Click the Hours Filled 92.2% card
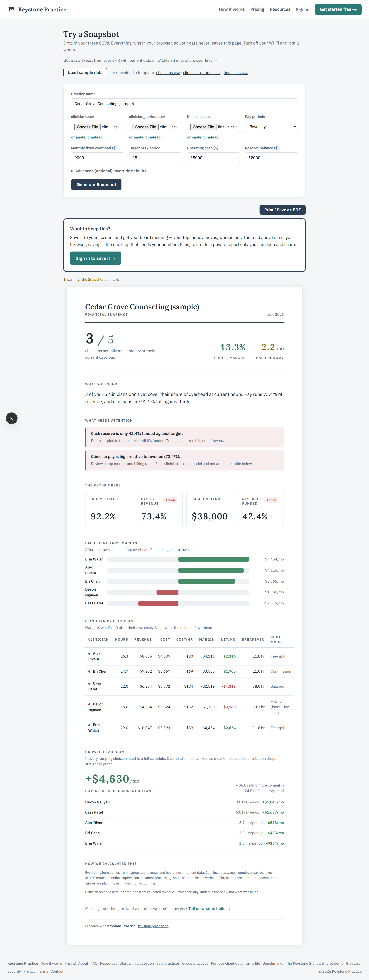 pos(109,510)
